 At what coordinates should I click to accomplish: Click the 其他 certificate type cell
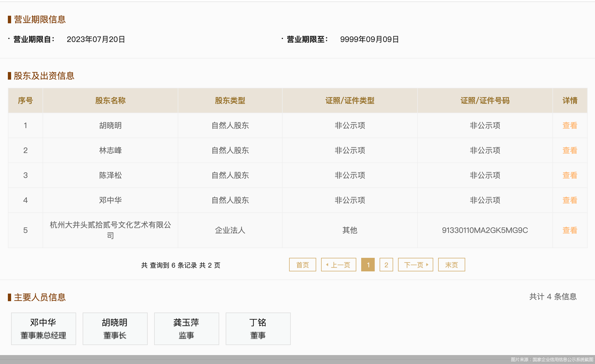pyautogui.click(x=350, y=230)
